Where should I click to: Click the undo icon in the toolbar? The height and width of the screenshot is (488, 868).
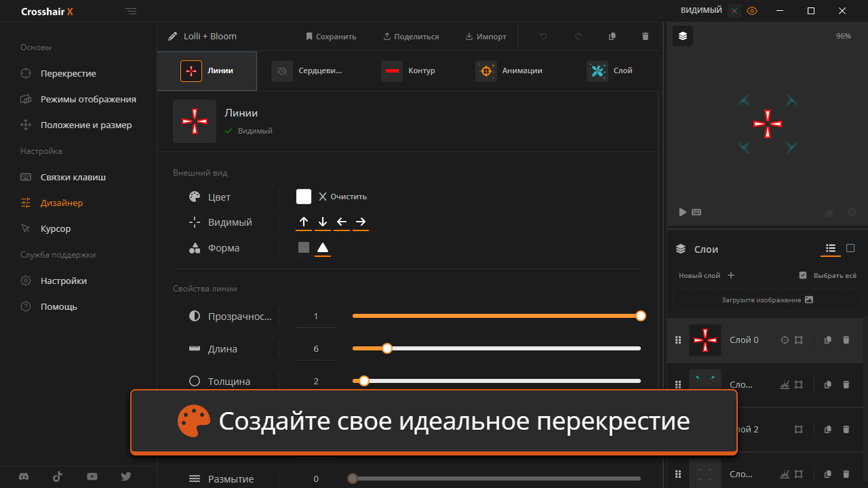pyautogui.click(x=543, y=36)
